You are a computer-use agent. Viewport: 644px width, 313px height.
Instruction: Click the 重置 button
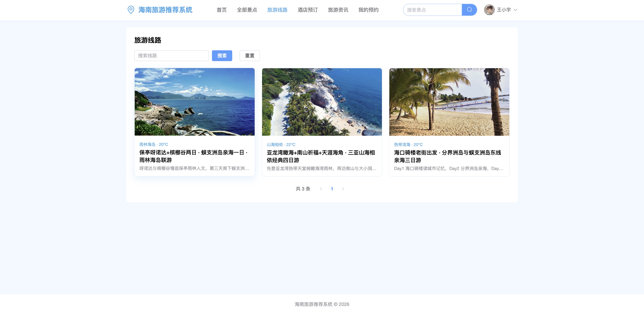(249, 56)
